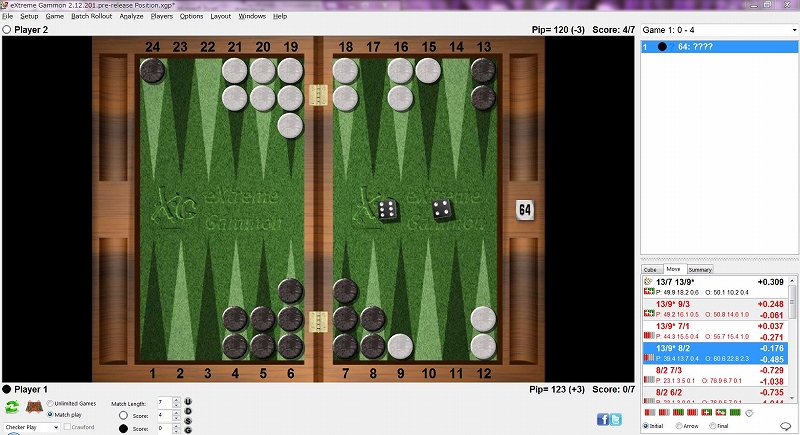Image resolution: width=800 pixels, height=435 pixels.
Task: Click the round U button
Action: click(x=188, y=401)
